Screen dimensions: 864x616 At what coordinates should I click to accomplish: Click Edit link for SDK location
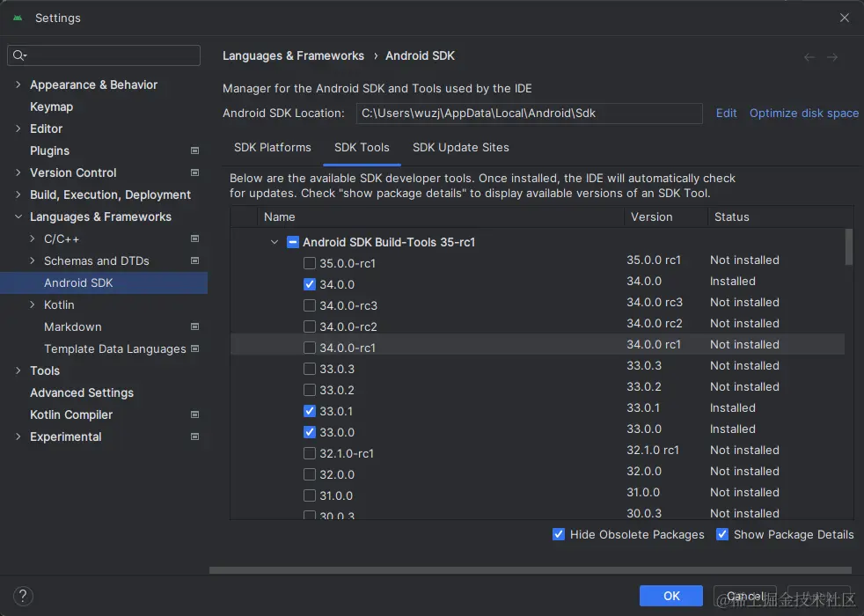726,113
